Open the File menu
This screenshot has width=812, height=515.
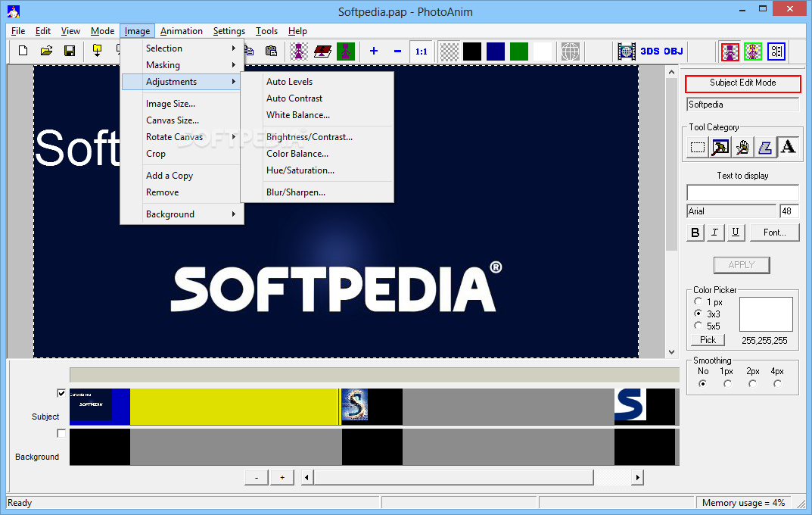(18, 31)
